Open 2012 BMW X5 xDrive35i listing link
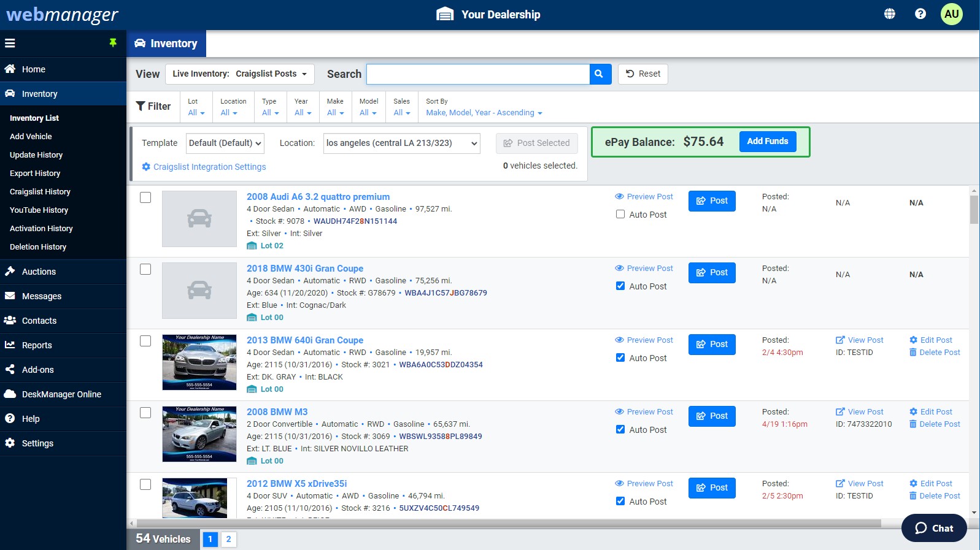 [x=296, y=484]
